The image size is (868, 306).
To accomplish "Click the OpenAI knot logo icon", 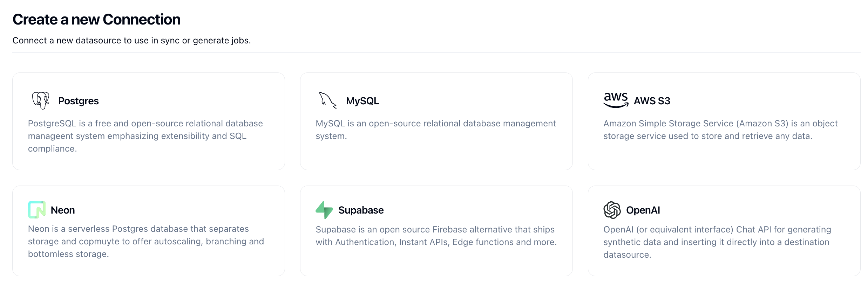I will point(612,210).
